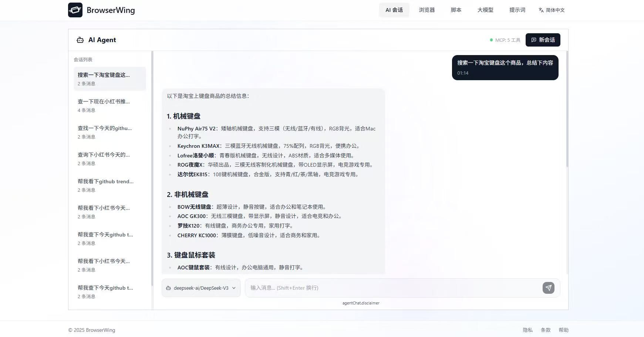Open the deepseek-ai/DeepSeek-V3 model dropdown
Screen dimensions: 644x337
pos(201,288)
